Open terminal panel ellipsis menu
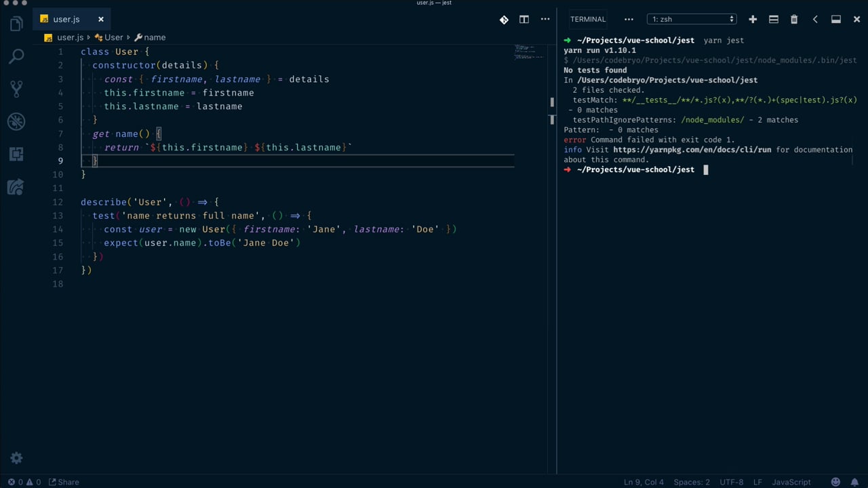Image resolution: width=868 pixels, height=488 pixels. [629, 20]
